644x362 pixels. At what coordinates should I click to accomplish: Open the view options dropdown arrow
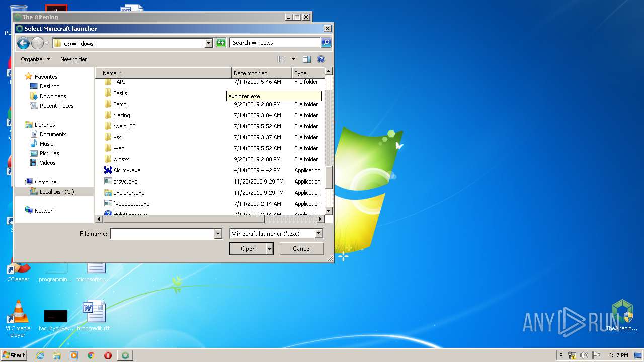[x=293, y=59]
